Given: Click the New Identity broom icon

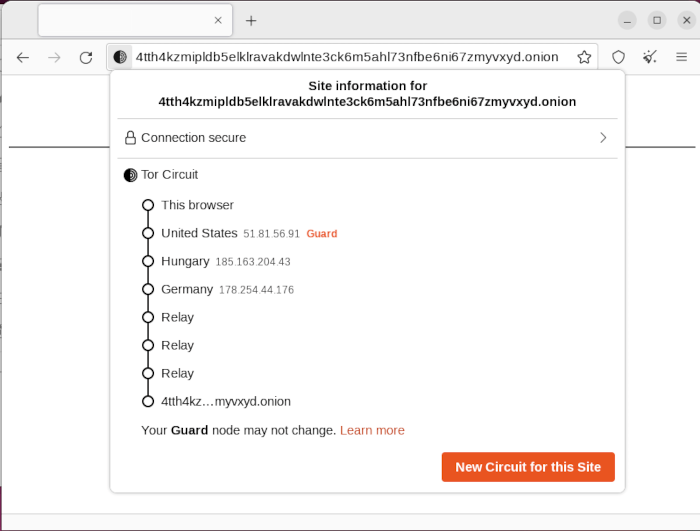Looking at the screenshot, I should [650, 57].
